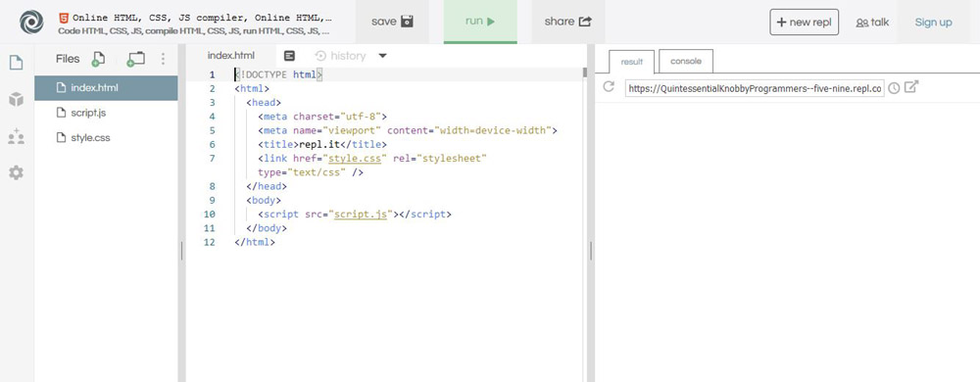Create a new repl
Viewport: 980px width, 382px height.
804,22
